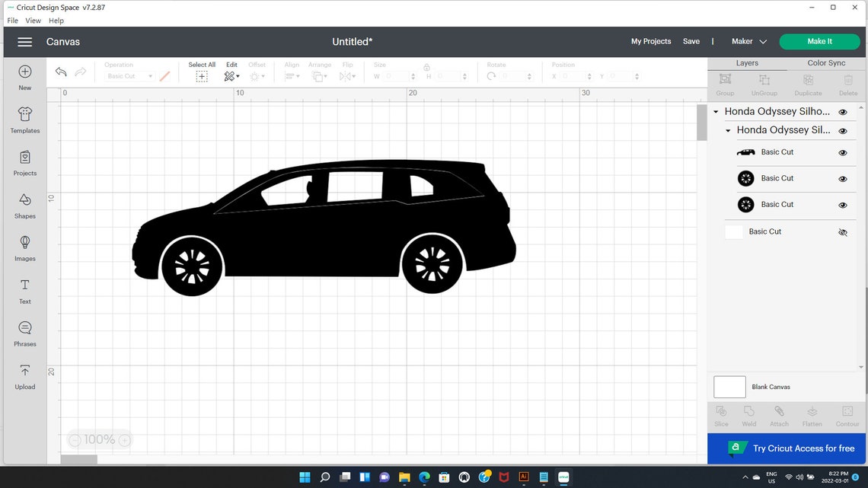Hide the top Basic Cut layer
The height and width of the screenshot is (488, 868).
(843, 152)
